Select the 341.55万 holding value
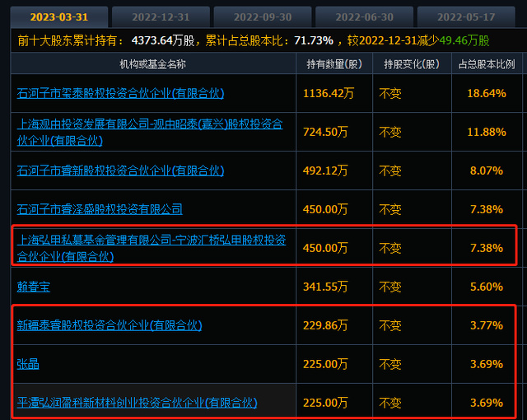This screenshot has width=527, height=420. coord(325,287)
